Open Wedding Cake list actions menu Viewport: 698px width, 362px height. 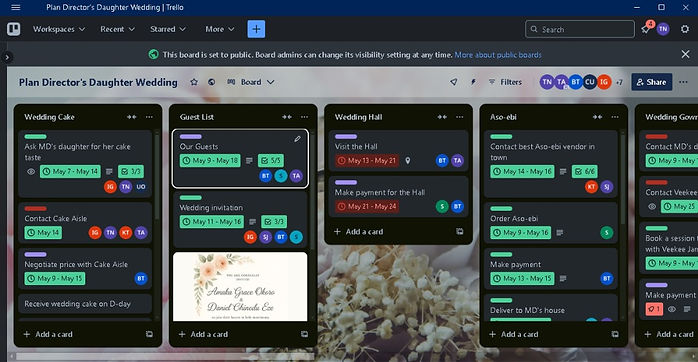click(149, 117)
